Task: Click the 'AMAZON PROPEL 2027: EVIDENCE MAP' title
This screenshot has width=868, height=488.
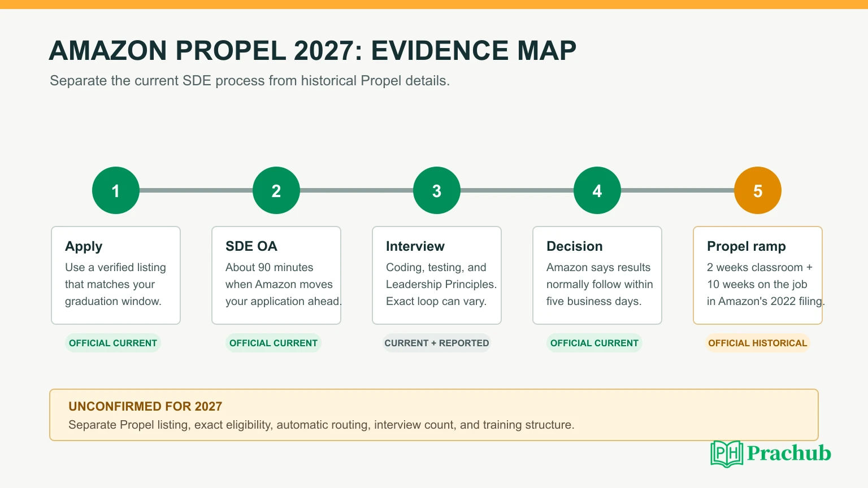Action: (x=313, y=50)
